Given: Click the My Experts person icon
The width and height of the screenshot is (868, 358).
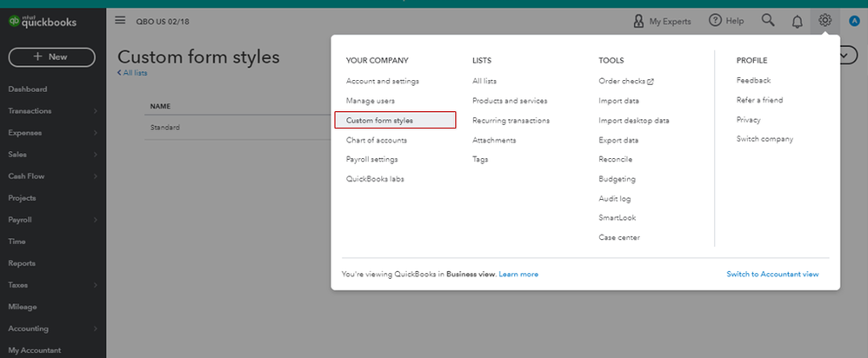Looking at the screenshot, I should coord(638,21).
